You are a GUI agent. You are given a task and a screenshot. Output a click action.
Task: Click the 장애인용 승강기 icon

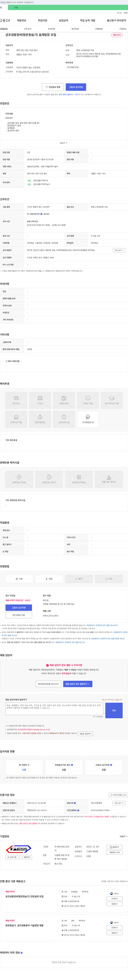click(49, 479)
